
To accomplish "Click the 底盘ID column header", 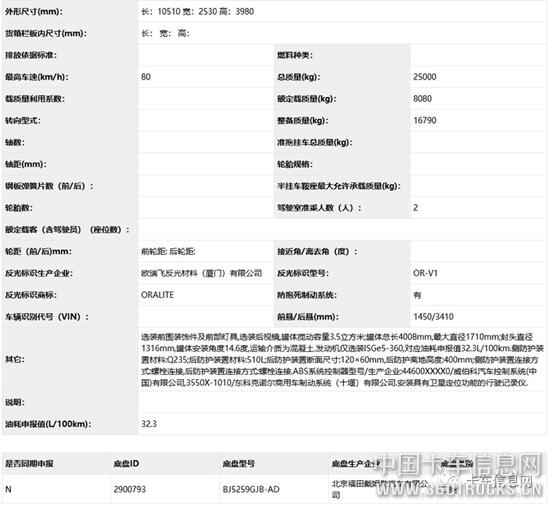I will [x=126, y=464].
